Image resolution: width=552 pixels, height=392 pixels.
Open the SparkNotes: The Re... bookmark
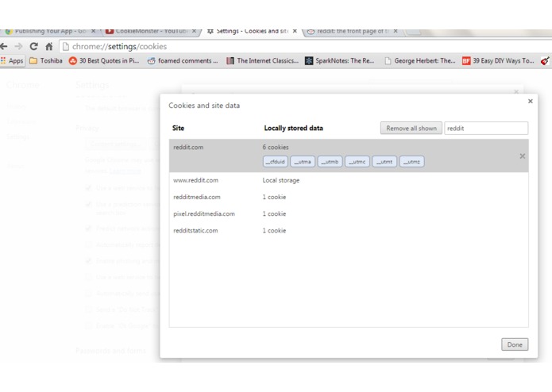pyautogui.click(x=340, y=61)
